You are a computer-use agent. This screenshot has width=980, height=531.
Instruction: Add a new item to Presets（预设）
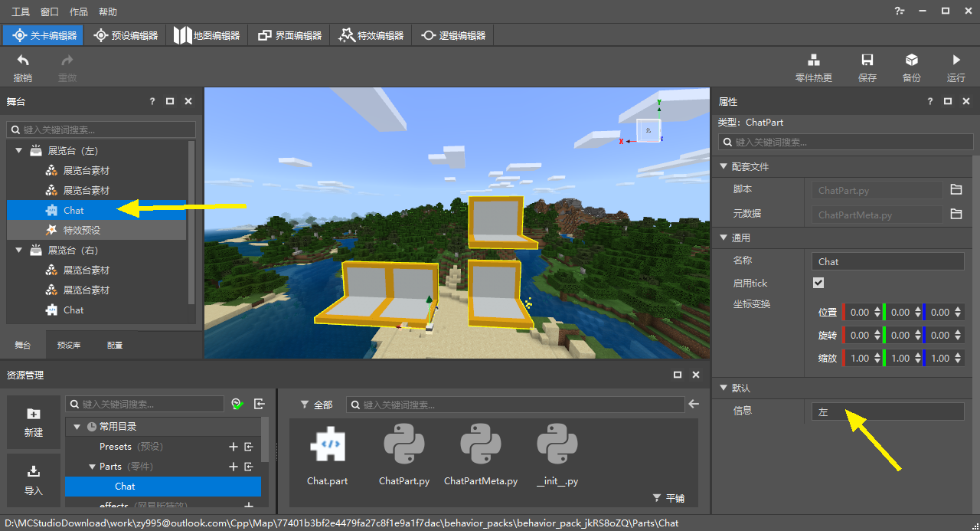234,447
